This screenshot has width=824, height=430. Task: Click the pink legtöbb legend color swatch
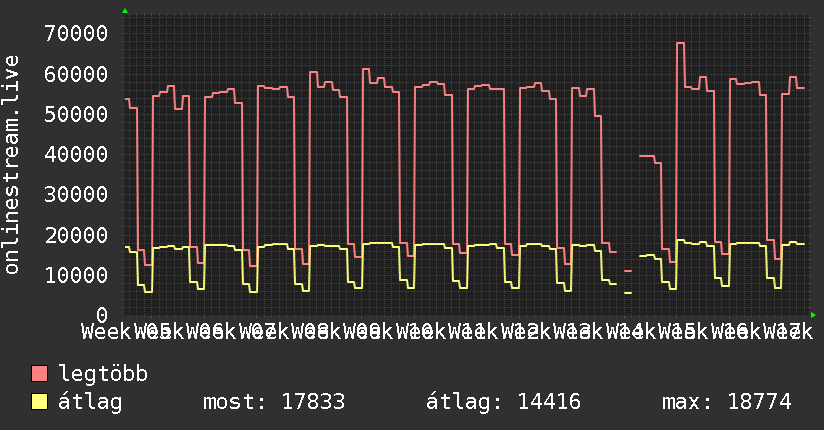[40, 373]
